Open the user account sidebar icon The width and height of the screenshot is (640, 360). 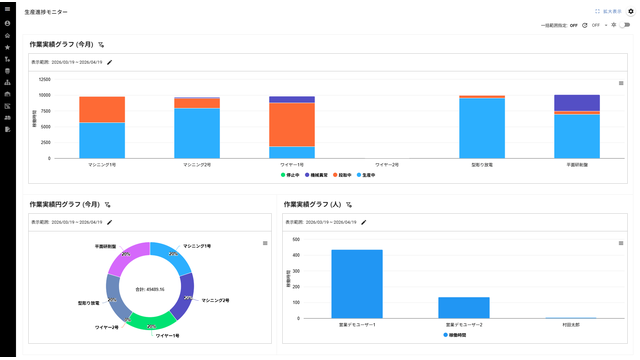[7, 23]
